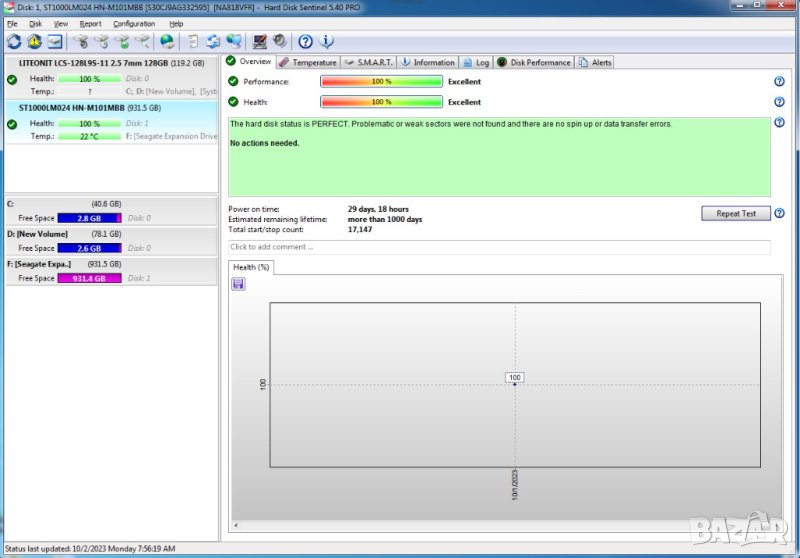Open the Report menu

point(90,23)
